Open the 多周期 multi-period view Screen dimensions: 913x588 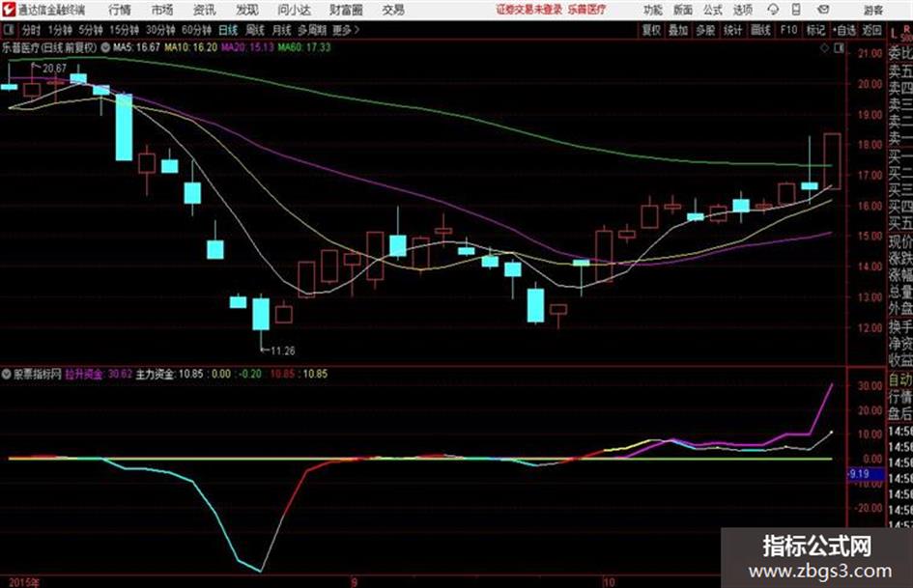(x=312, y=30)
